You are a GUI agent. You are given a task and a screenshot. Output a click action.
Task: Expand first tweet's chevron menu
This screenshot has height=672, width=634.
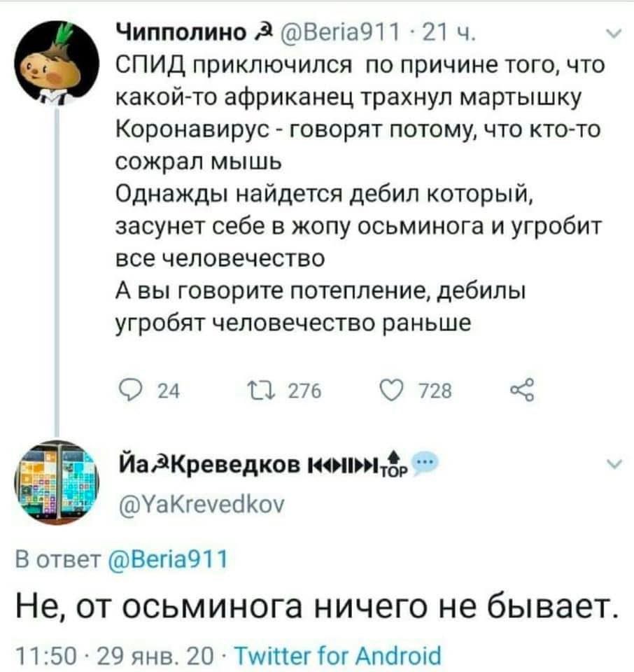(x=614, y=34)
